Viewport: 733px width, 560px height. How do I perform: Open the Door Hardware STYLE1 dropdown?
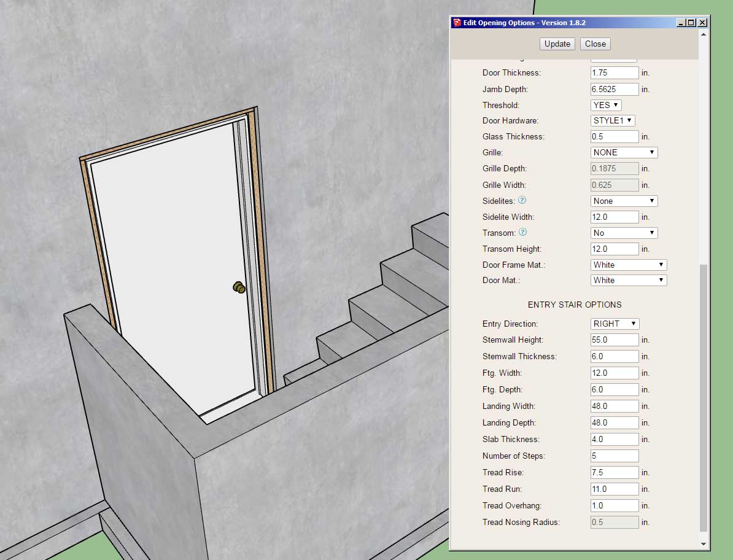[613, 120]
